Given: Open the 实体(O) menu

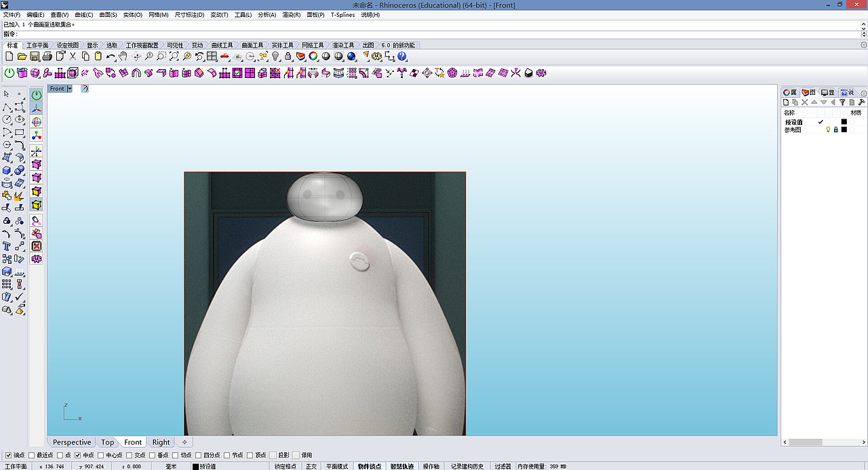Looking at the screenshot, I should [x=133, y=15].
